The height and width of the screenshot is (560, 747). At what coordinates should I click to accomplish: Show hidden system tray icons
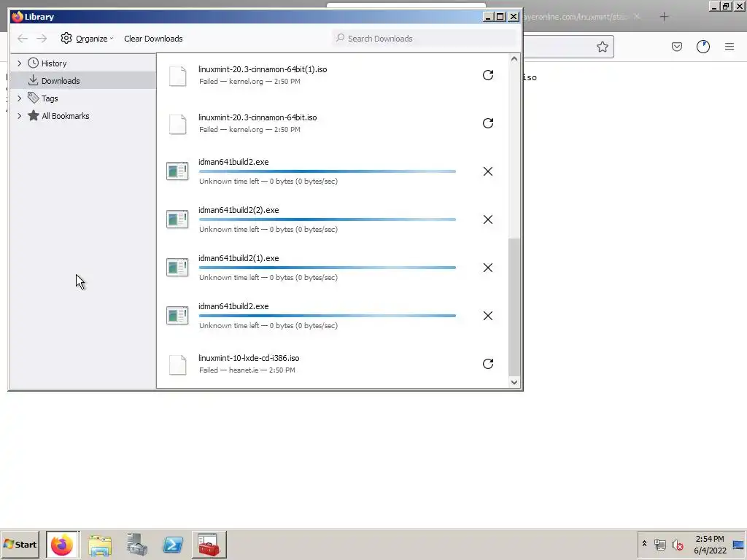(x=645, y=544)
